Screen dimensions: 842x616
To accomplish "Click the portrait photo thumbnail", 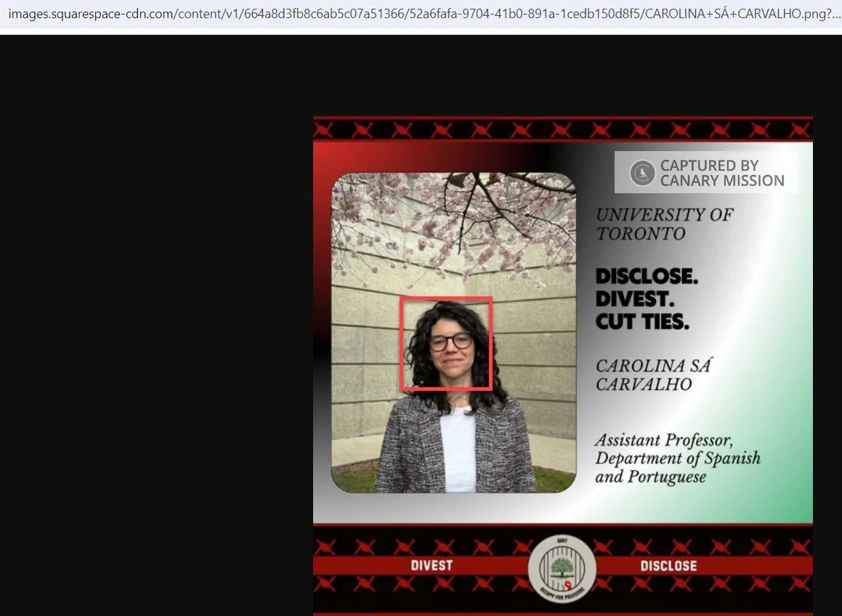I will point(454,333).
